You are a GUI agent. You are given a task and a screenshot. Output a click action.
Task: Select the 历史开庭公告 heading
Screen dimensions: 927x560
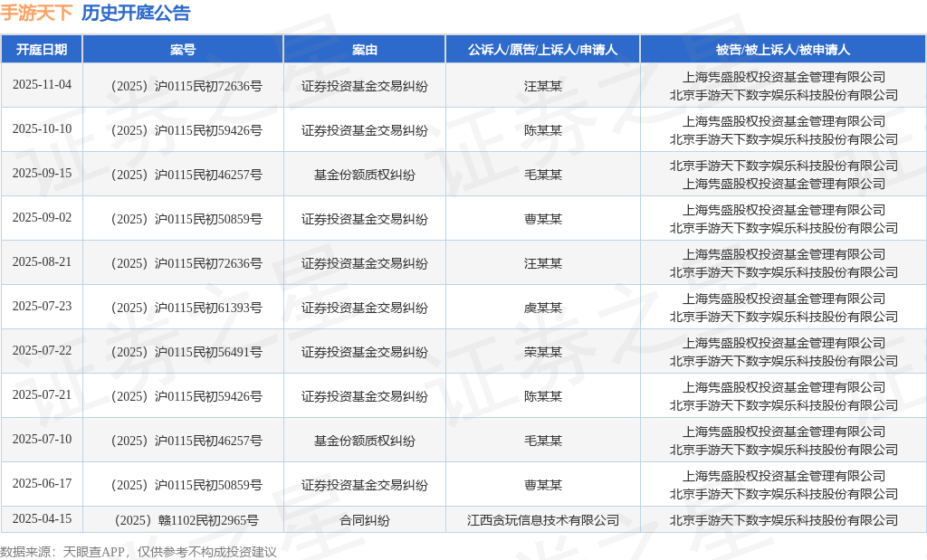(x=136, y=13)
